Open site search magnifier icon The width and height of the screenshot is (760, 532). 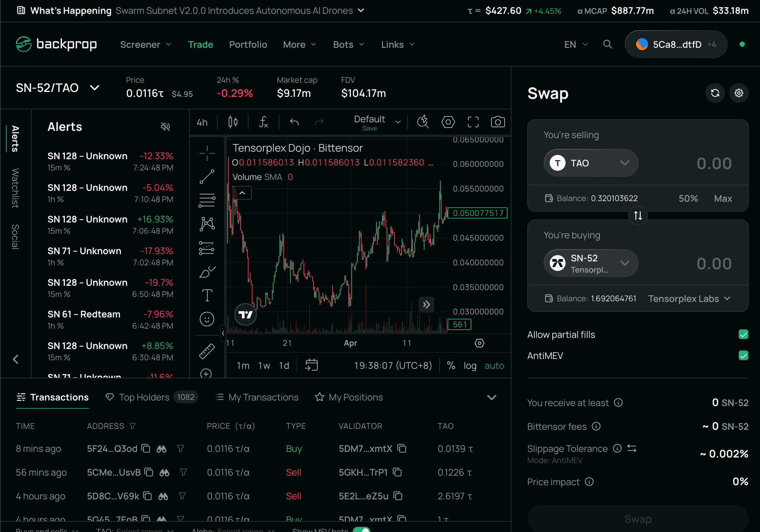(x=607, y=44)
